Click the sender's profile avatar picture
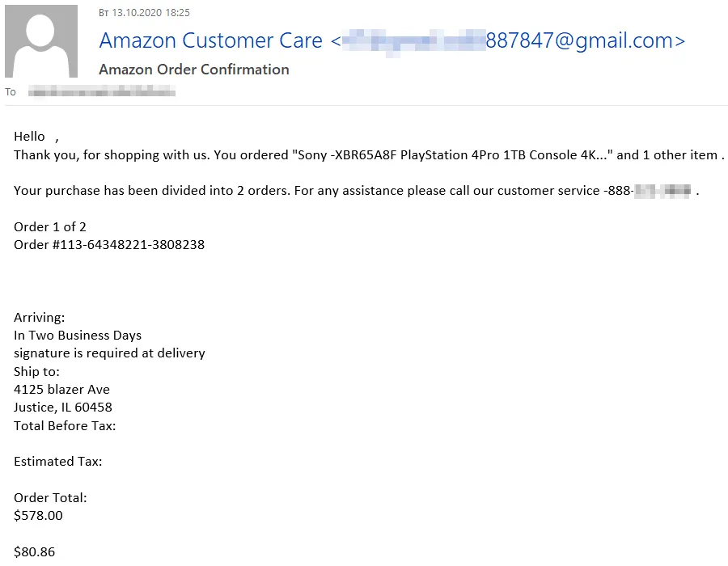Screen dimensions: 728x566 (41, 41)
